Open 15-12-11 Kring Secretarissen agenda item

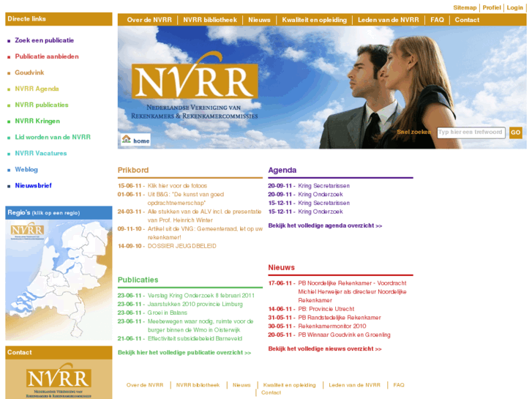[323, 203]
